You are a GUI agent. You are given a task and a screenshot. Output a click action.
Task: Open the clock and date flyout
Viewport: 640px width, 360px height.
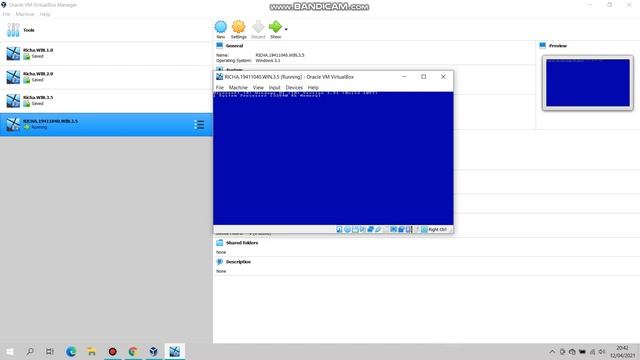point(622,352)
